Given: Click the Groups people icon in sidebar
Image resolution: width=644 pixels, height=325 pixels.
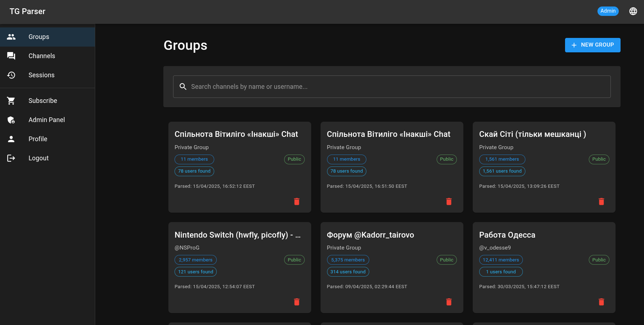Looking at the screenshot, I should [x=11, y=37].
